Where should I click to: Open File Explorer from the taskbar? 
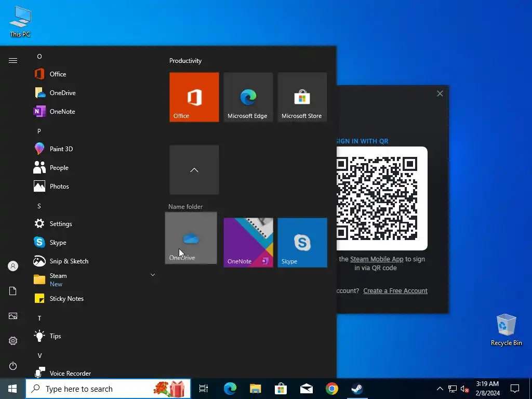coord(255,389)
